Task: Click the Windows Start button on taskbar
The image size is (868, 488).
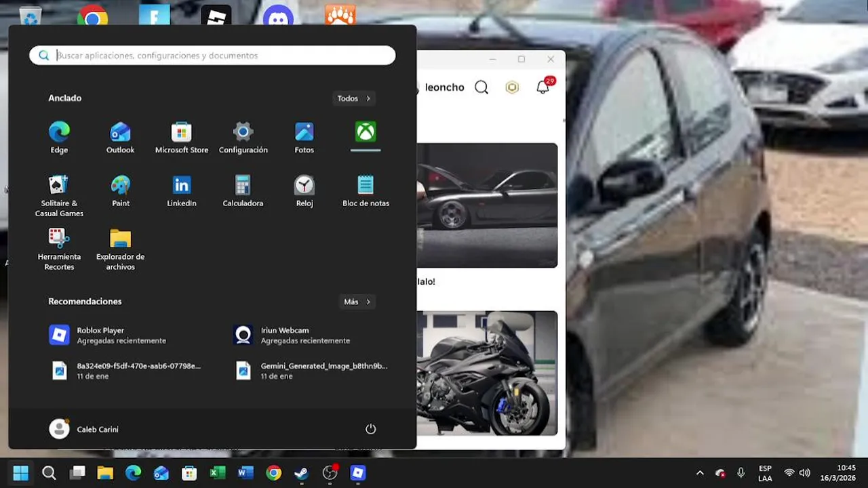Action: pyautogui.click(x=21, y=472)
